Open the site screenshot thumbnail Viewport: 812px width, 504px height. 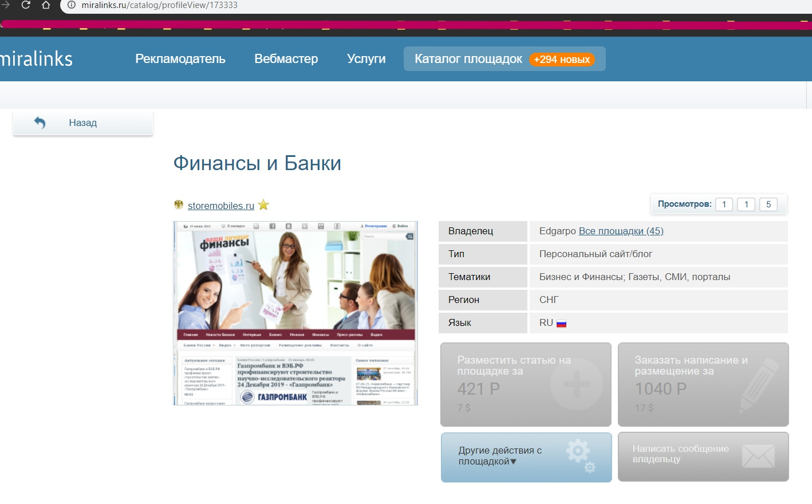(x=295, y=313)
